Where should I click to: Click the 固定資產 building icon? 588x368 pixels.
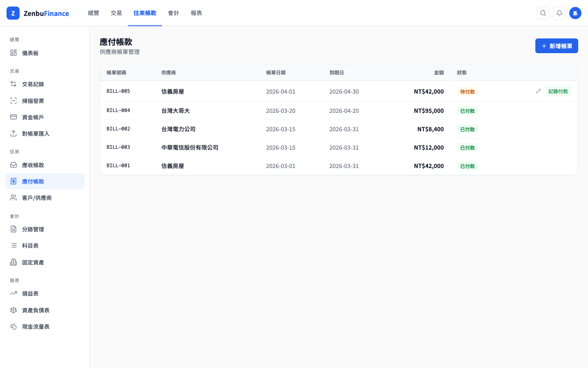13,262
